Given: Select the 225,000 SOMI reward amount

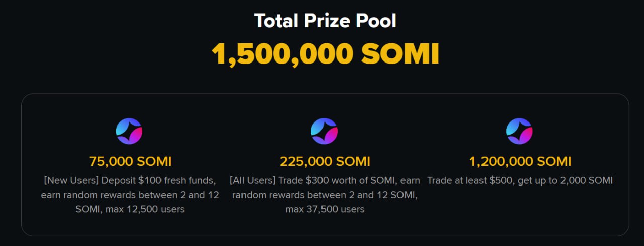Looking at the screenshot, I should pyautogui.click(x=325, y=162).
